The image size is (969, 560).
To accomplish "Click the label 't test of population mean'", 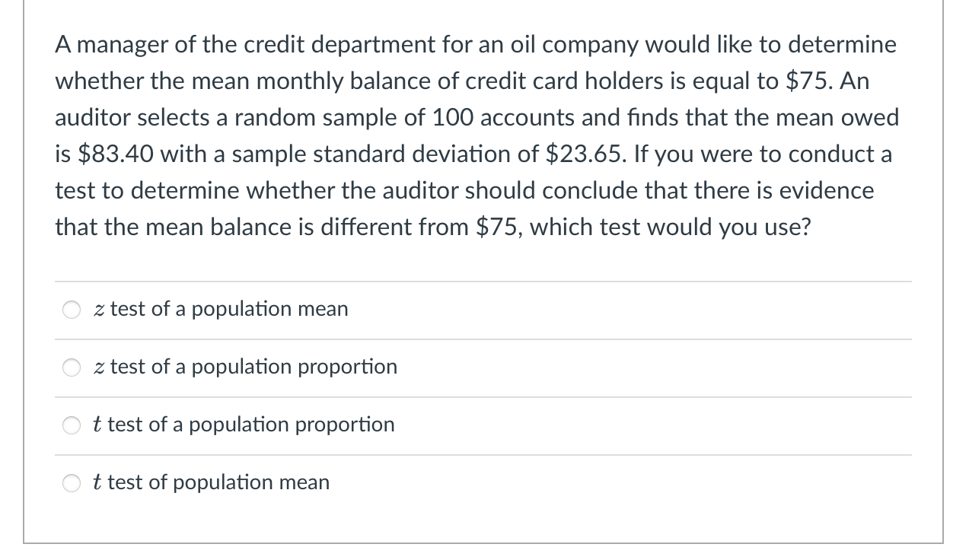I will (212, 482).
